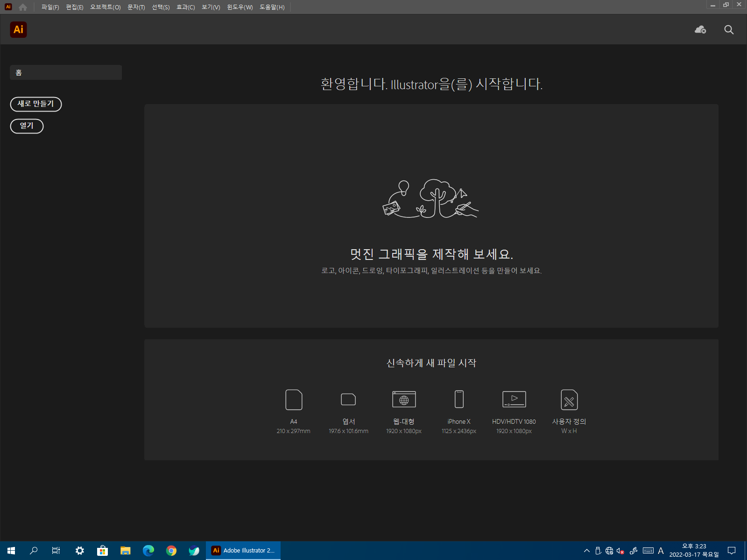Select the 웹-대형 web preset icon

pyautogui.click(x=404, y=399)
